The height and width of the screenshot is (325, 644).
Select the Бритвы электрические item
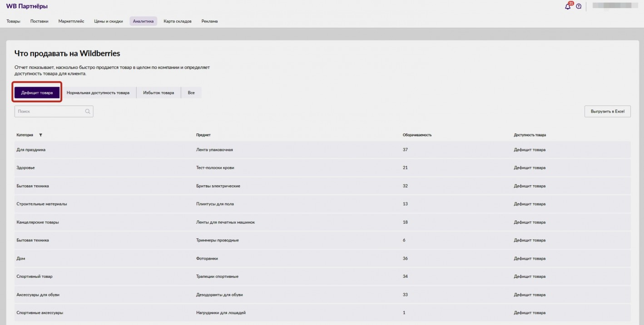(x=218, y=186)
